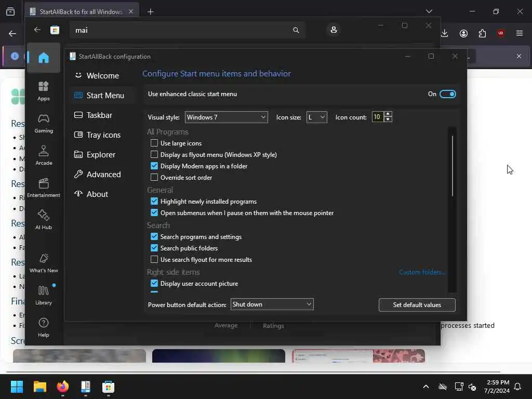Screen dimensions: 532x399
Task: Open Microsoft Store icon on taskbar
Action: (x=108, y=387)
